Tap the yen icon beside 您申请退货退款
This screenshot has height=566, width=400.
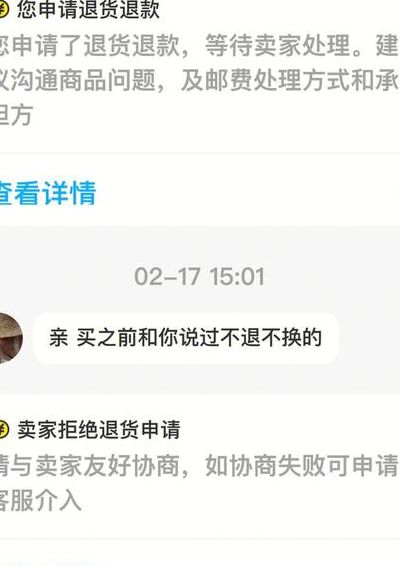pos(3,10)
